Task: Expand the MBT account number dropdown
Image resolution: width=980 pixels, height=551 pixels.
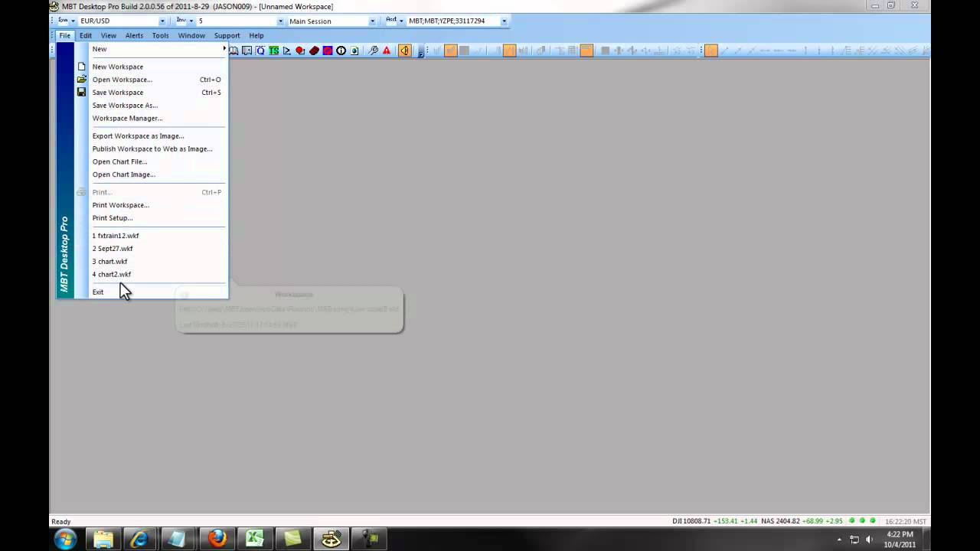Action: [x=504, y=21]
